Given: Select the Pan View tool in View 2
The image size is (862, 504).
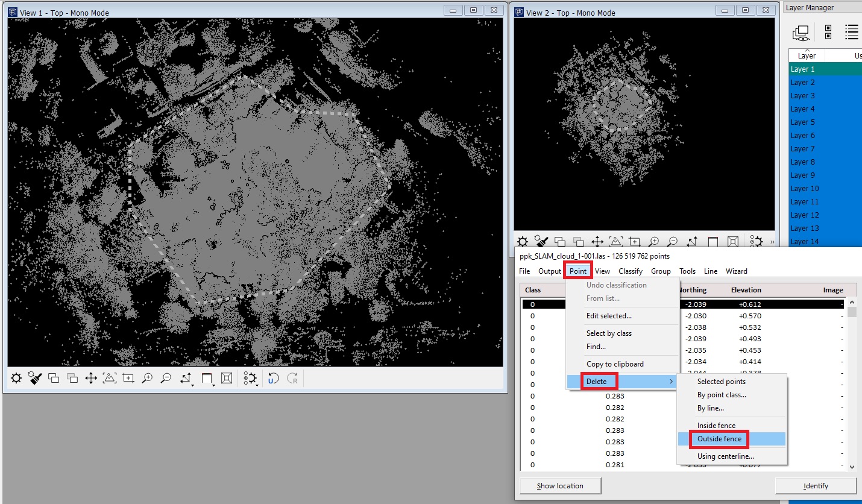Looking at the screenshot, I should (x=597, y=241).
